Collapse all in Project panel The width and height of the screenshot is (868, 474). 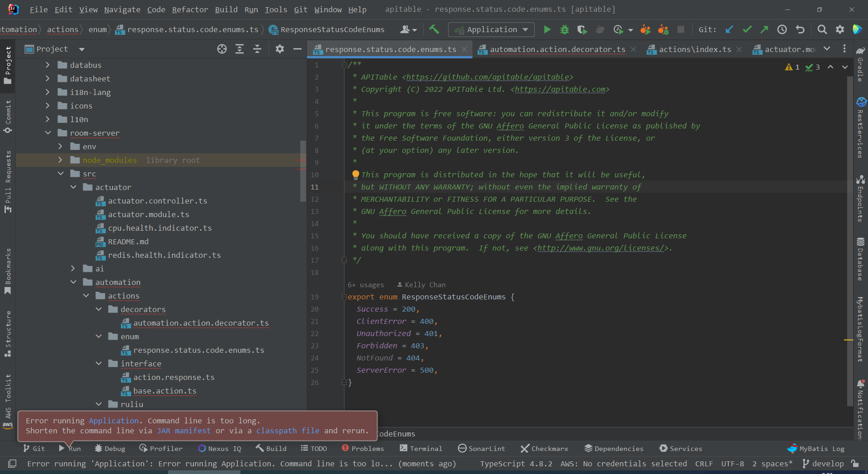257,49
